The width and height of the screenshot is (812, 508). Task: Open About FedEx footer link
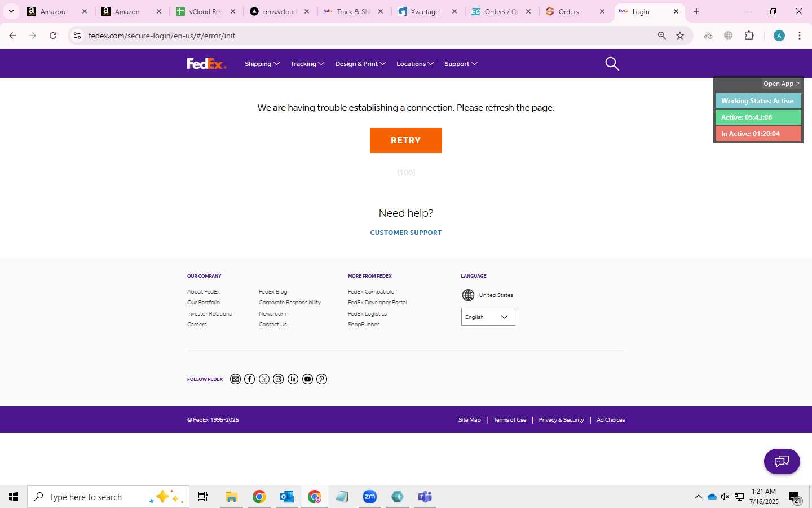pyautogui.click(x=204, y=292)
